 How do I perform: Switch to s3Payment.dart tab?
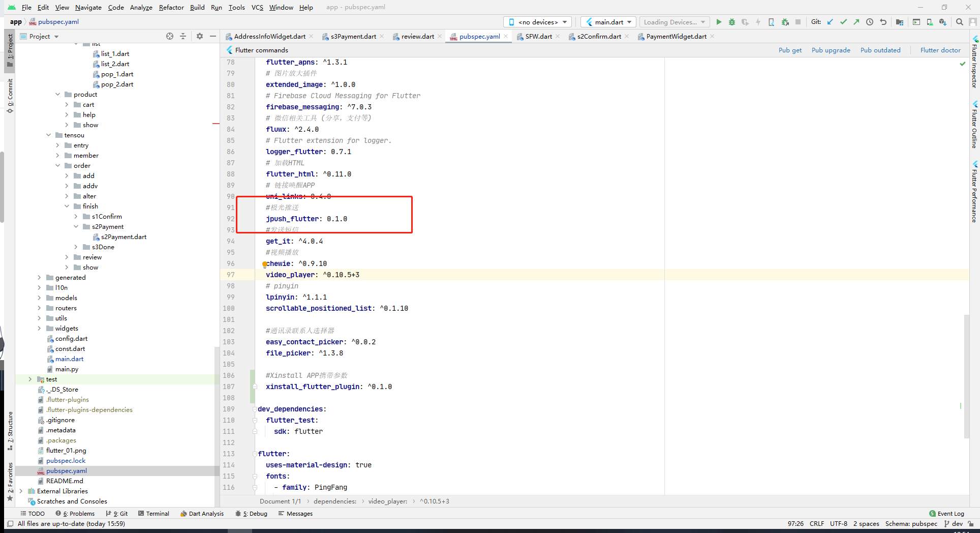(353, 36)
